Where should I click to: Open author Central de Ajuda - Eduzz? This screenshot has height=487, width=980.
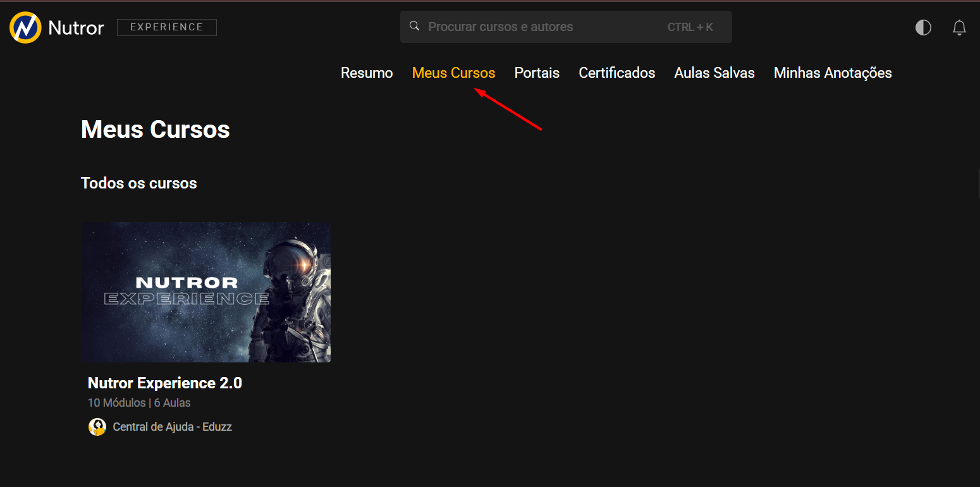[172, 427]
